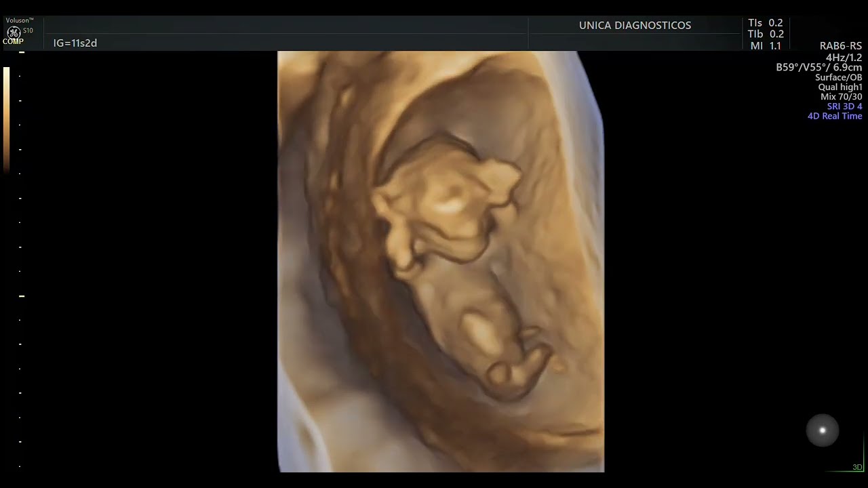Click the 4Hz/1.2 frame rate text
The height and width of the screenshot is (488, 868).
[x=844, y=58]
